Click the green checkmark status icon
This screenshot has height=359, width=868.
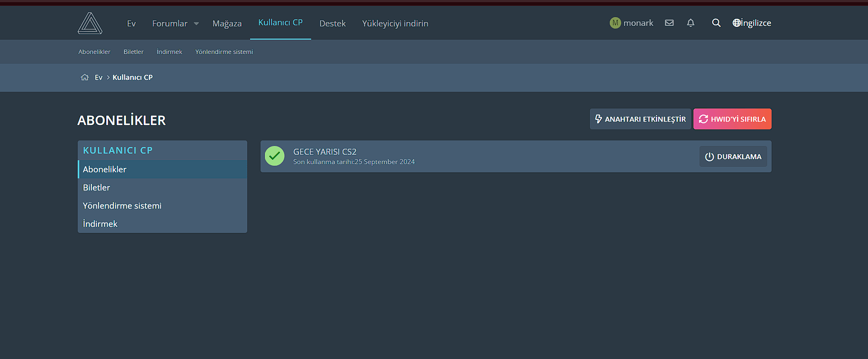coord(274,156)
